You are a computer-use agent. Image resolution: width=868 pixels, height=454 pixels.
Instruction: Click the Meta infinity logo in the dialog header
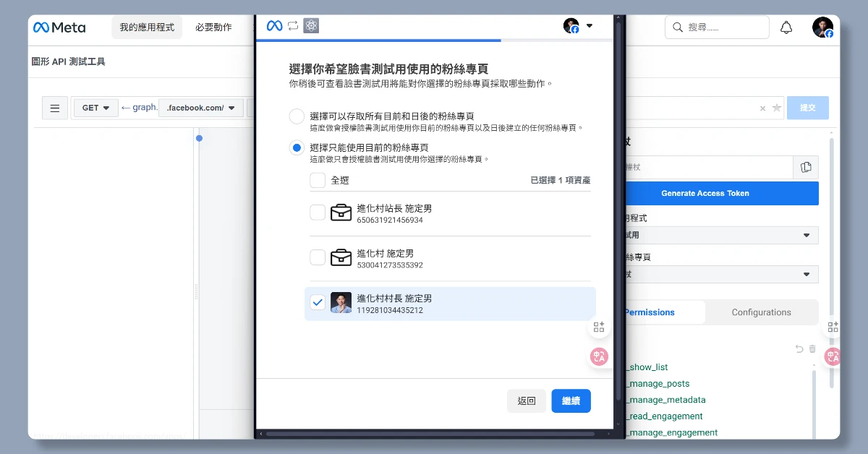(x=274, y=26)
